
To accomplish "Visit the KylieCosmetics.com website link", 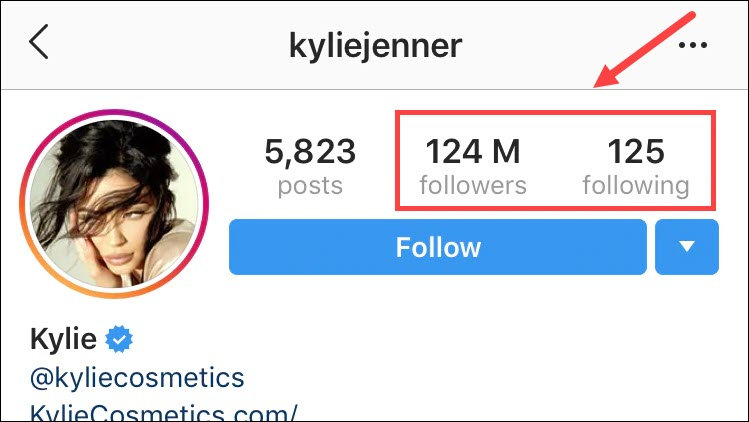I will tap(163, 413).
